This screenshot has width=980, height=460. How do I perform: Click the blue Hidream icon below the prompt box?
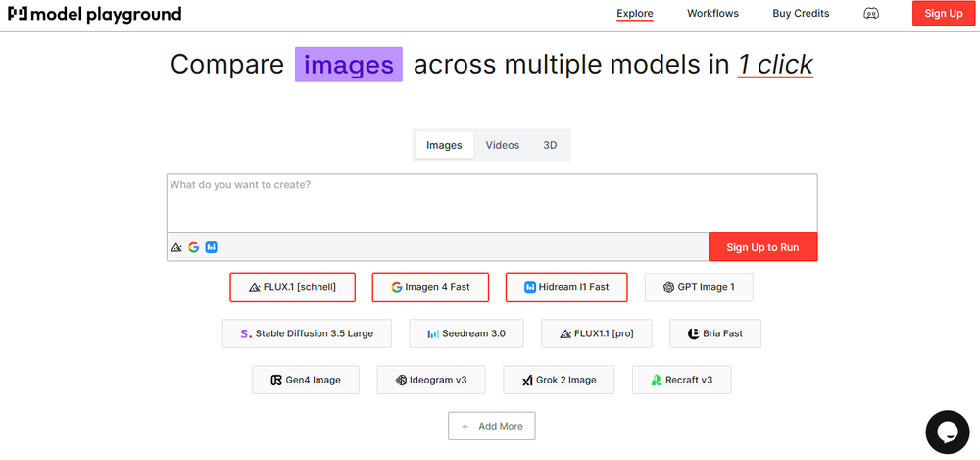(x=211, y=247)
